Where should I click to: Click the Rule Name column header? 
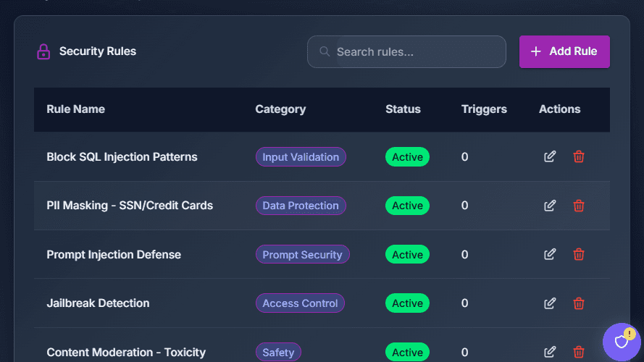[x=75, y=109]
